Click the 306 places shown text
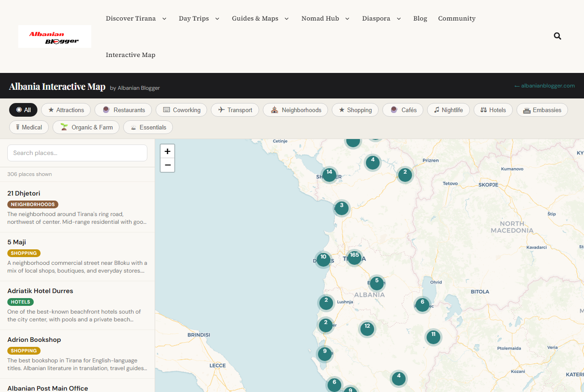Image resolution: width=584 pixels, height=392 pixels. click(30, 174)
